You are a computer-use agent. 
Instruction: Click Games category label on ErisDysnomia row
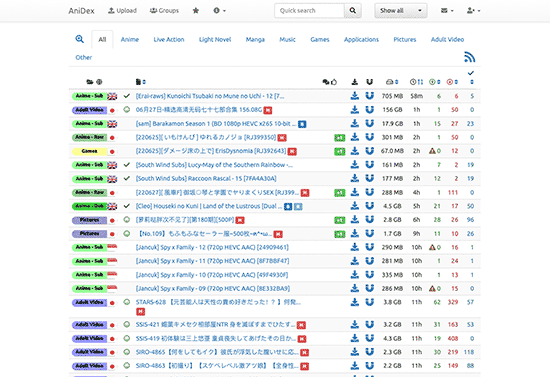[x=89, y=151]
